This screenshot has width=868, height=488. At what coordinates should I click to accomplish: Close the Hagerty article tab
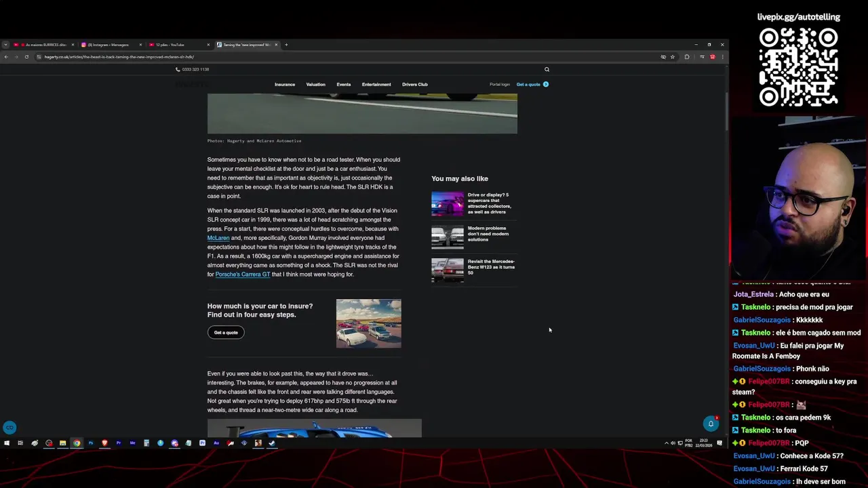point(276,45)
